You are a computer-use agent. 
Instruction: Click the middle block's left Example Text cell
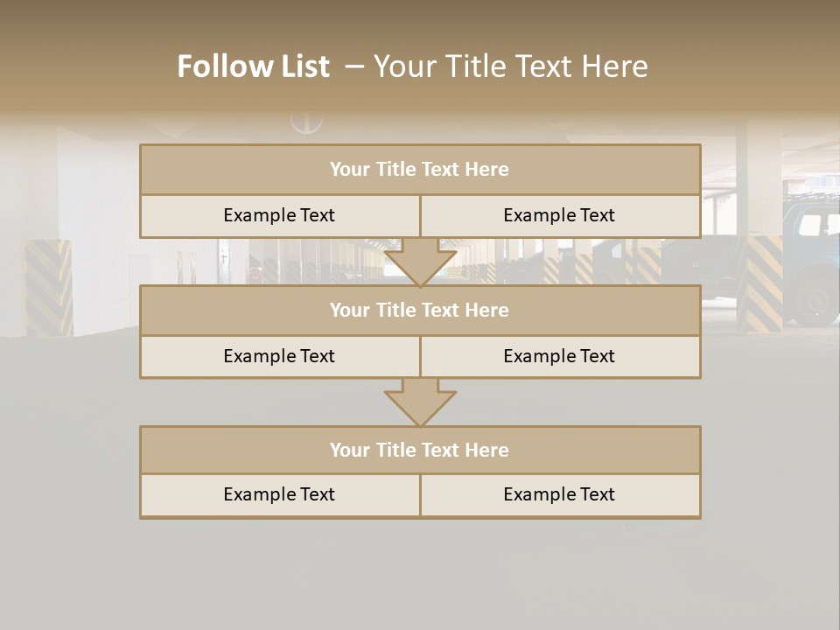pyautogui.click(x=279, y=356)
